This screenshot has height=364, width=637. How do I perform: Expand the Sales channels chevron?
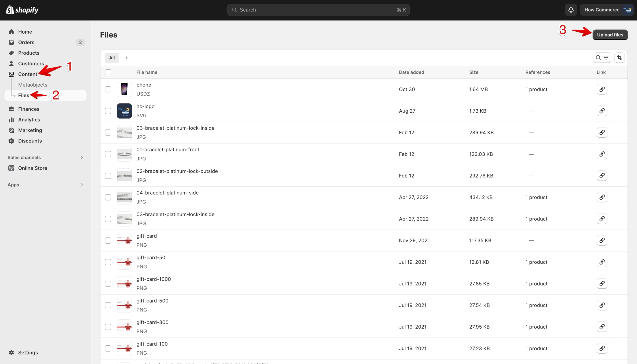pos(82,158)
